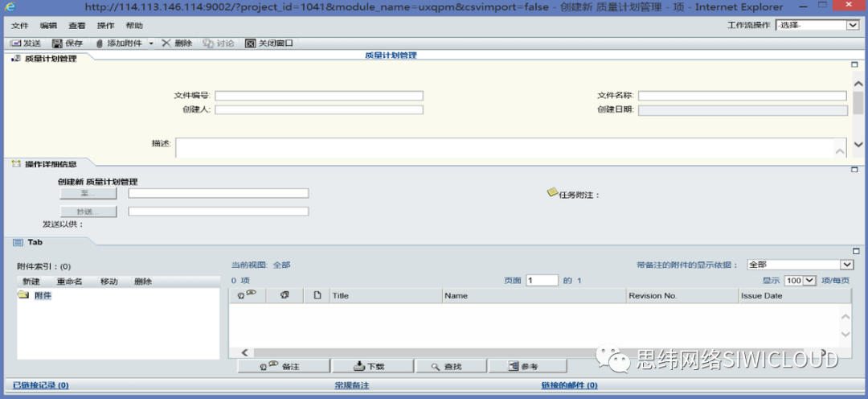
Task: Click the 页面 page number field
Action: point(542,281)
